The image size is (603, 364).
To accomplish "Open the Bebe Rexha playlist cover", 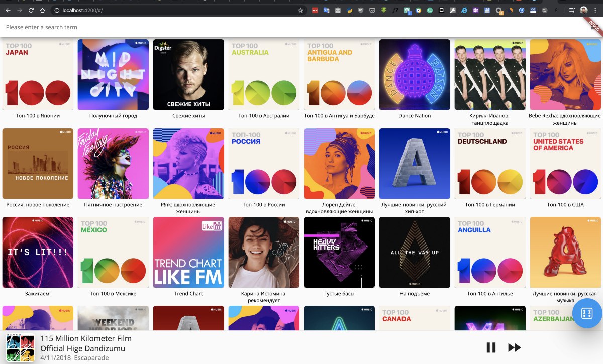I will 565,74.
